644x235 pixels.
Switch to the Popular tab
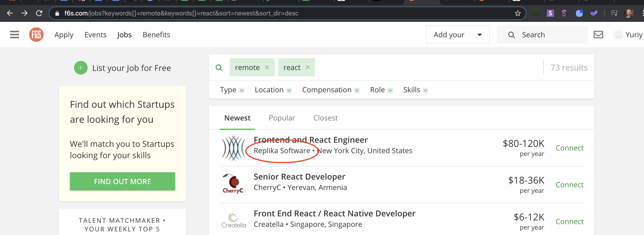pyautogui.click(x=282, y=118)
